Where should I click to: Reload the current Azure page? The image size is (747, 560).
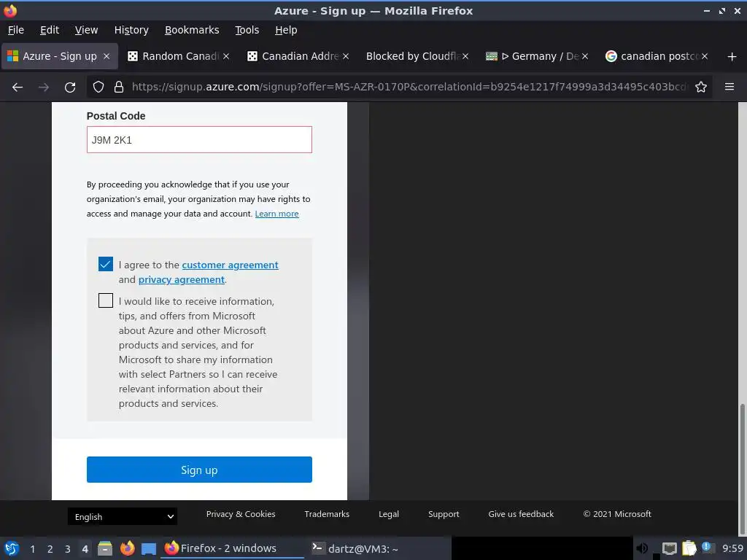[x=70, y=87]
